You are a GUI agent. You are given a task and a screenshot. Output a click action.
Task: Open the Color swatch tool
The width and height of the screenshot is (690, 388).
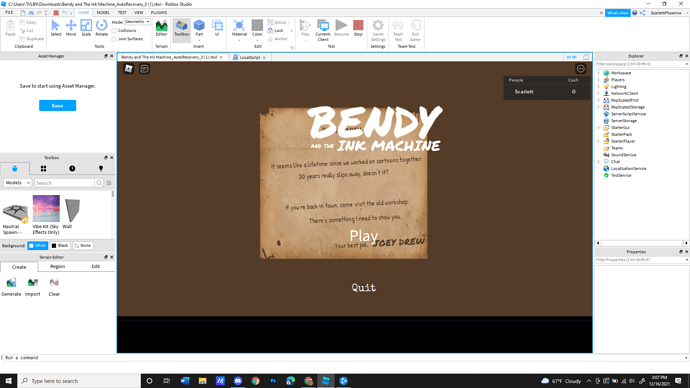click(x=257, y=28)
